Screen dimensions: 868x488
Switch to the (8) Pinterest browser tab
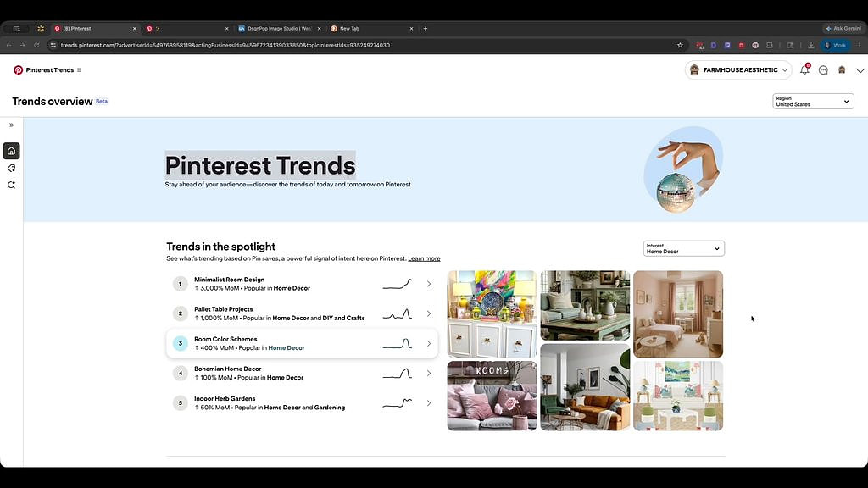point(94,28)
